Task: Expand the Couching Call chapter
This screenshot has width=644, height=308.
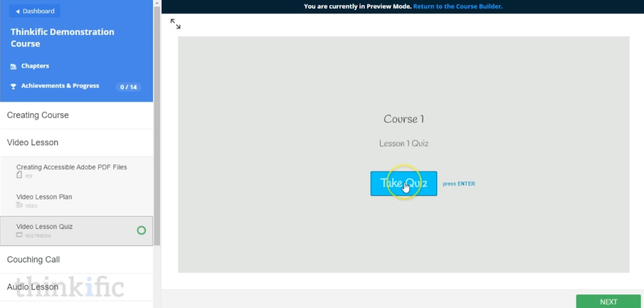Action: (x=76, y=260)
